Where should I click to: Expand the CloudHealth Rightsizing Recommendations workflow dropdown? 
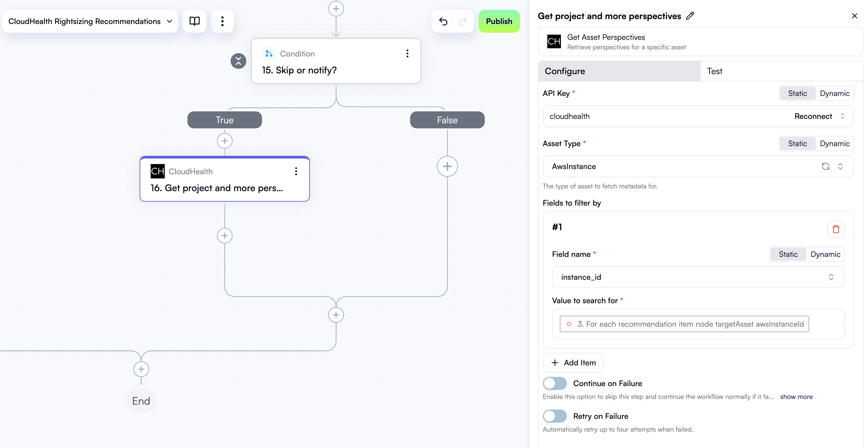170,21
